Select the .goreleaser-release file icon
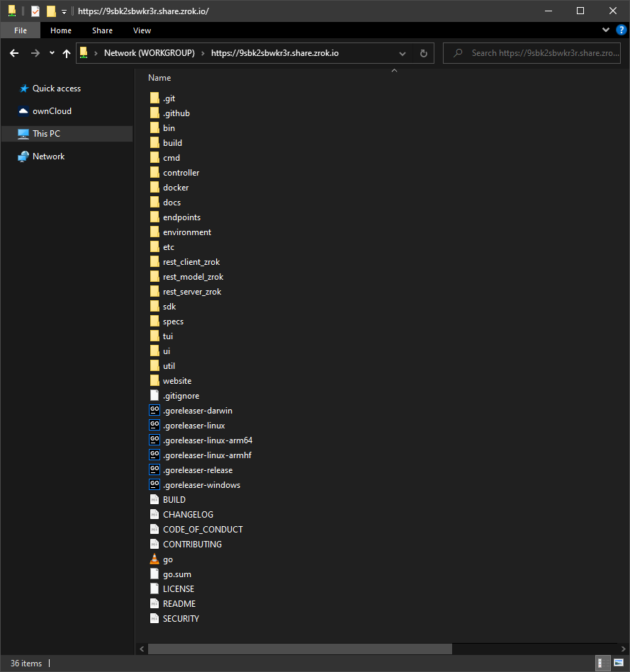 coord(154,469)
